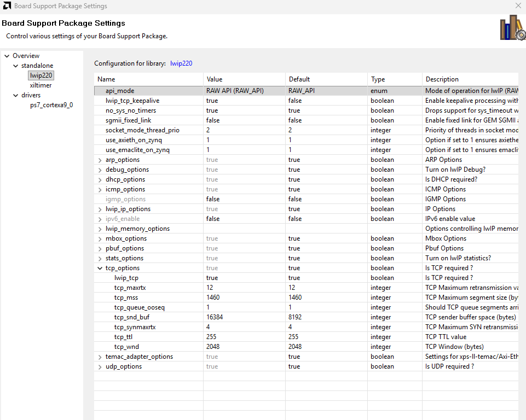Close the Board Support Package Settings window
526x420 pixels.
(518, 5)
